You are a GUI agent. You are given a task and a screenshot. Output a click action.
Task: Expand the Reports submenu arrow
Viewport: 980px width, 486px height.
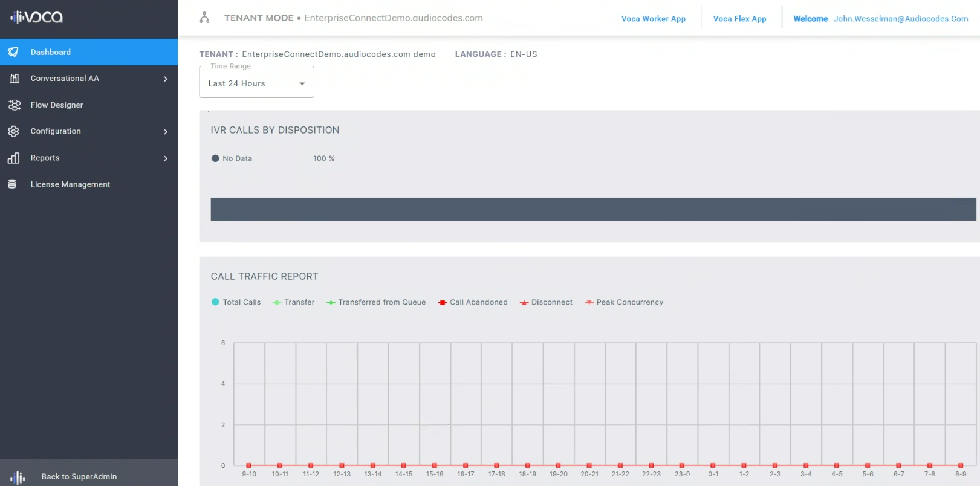pyautogui.click(x=166, y=158)
